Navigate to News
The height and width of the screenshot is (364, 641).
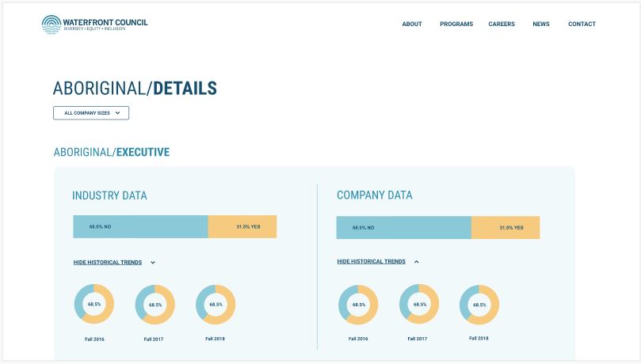(x=541, y=25)
